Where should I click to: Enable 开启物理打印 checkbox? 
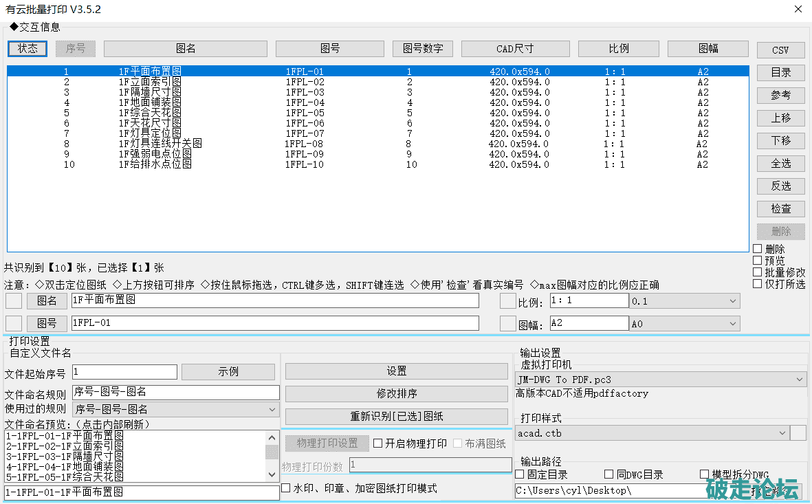click(378, 443)
